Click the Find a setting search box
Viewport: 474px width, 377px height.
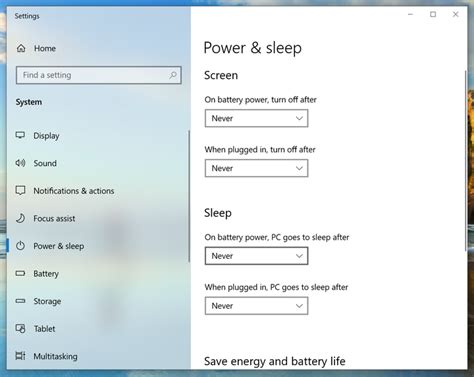click(x=99, y=75)
